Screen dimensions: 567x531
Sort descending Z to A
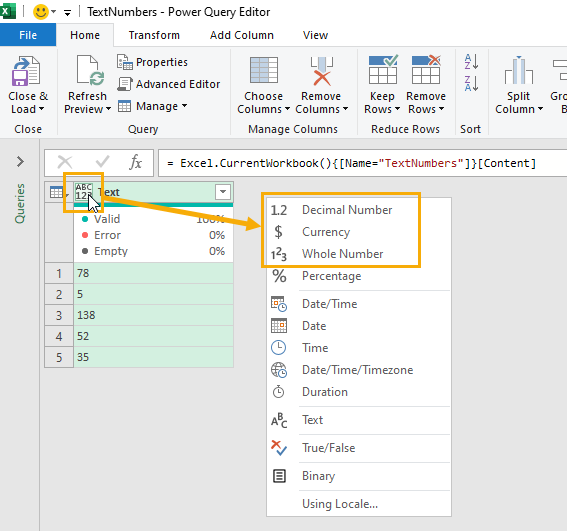coord(472,83)
